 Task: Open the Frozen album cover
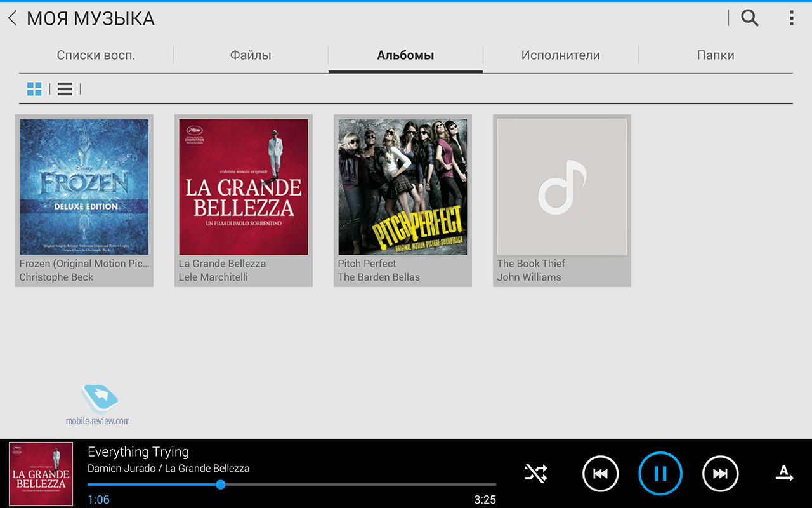tap(84, 187)
